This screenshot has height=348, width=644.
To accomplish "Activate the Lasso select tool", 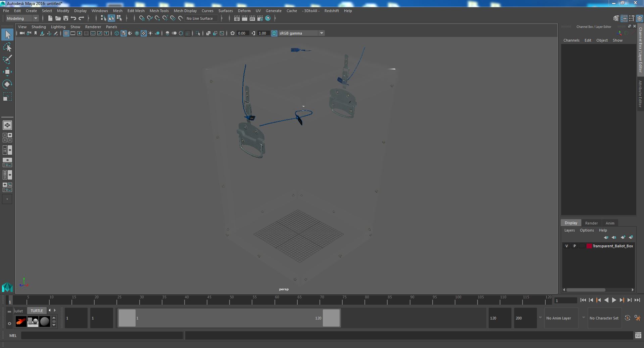I will (7, 47).
